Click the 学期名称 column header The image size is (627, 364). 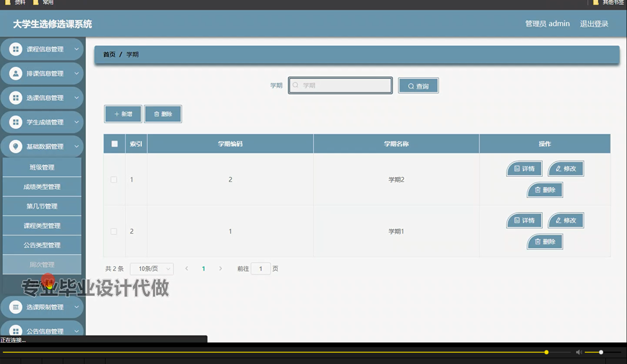pyautogui.click(x=396, y=144)
